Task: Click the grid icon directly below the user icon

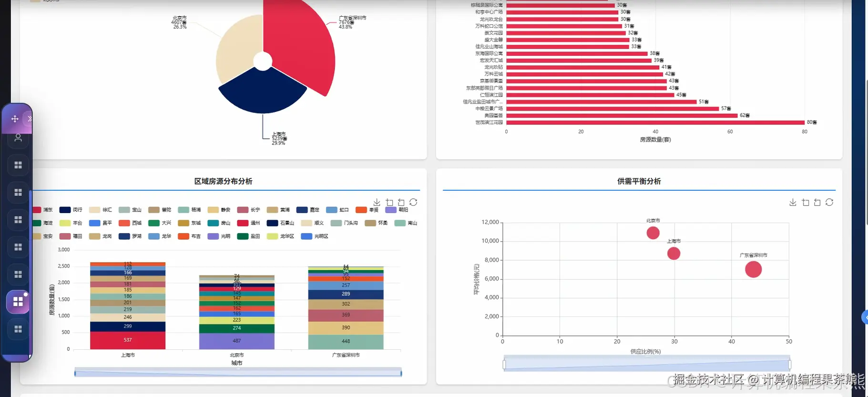Action: click(x=18, y=165)
